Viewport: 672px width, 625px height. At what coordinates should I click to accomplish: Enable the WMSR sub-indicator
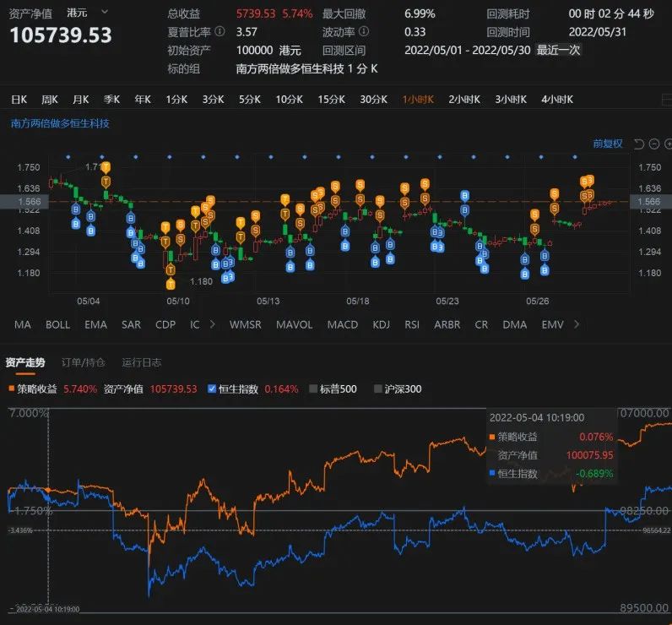coord(245,324)
